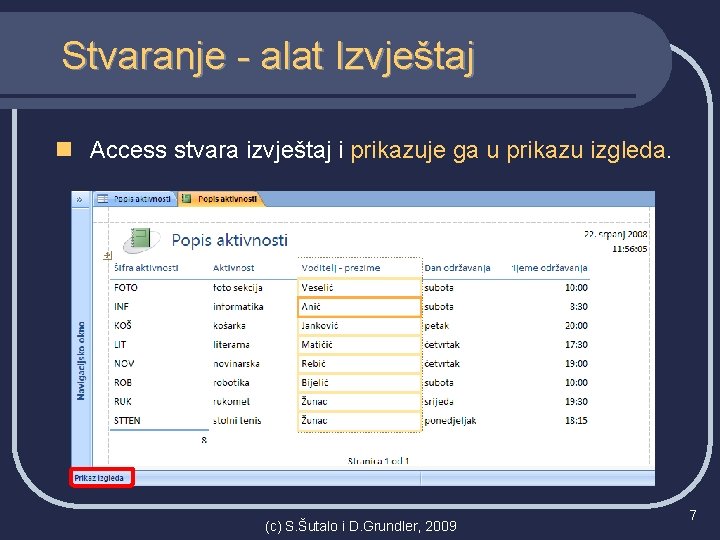Click the informatika activity cell
Image resolution: width=720 pixels, height=540 pixels.
238,307
